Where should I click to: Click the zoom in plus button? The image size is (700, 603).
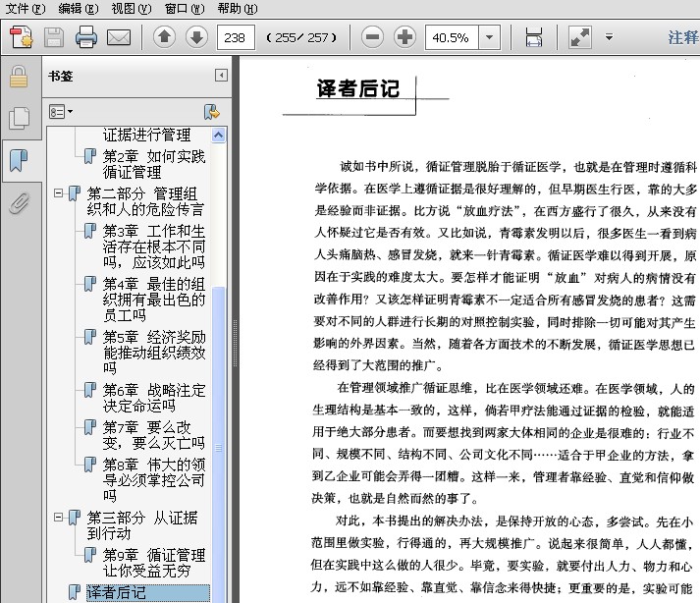[404, 38]
